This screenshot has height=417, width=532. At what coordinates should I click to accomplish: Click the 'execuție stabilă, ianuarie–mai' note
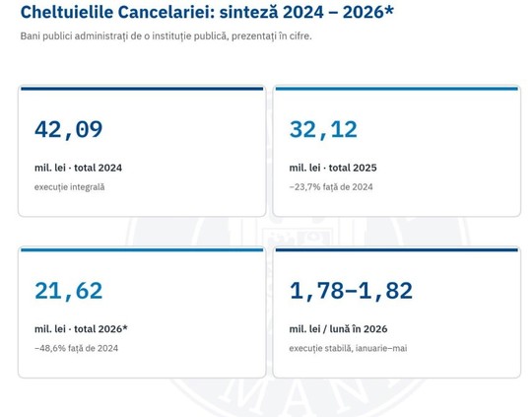pyautogui.click(x=348, y=348)
